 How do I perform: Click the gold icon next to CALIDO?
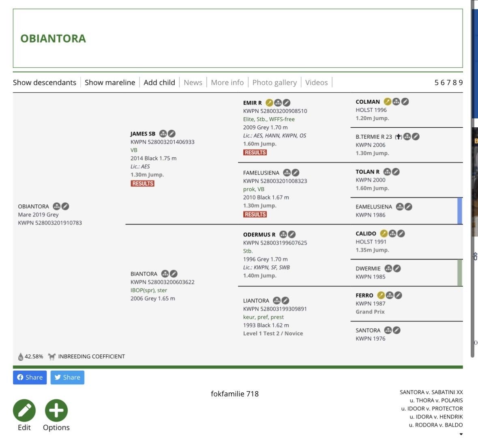384,234
